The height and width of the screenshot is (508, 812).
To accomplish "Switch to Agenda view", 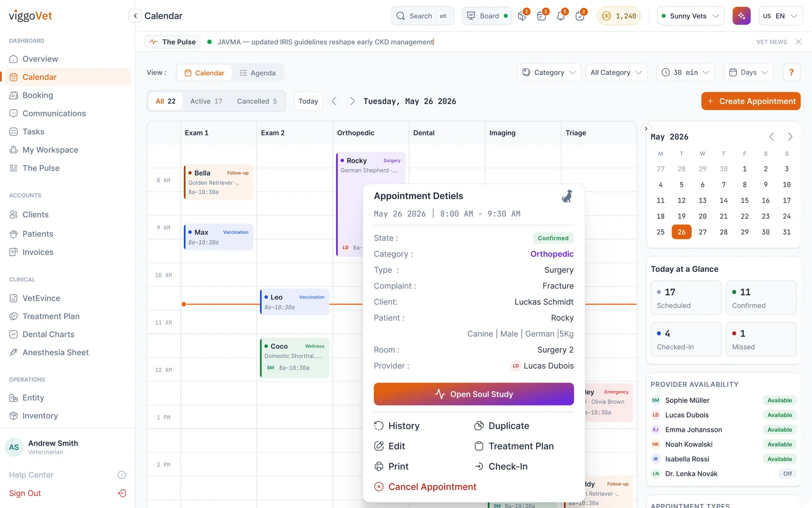I will 258,73.
